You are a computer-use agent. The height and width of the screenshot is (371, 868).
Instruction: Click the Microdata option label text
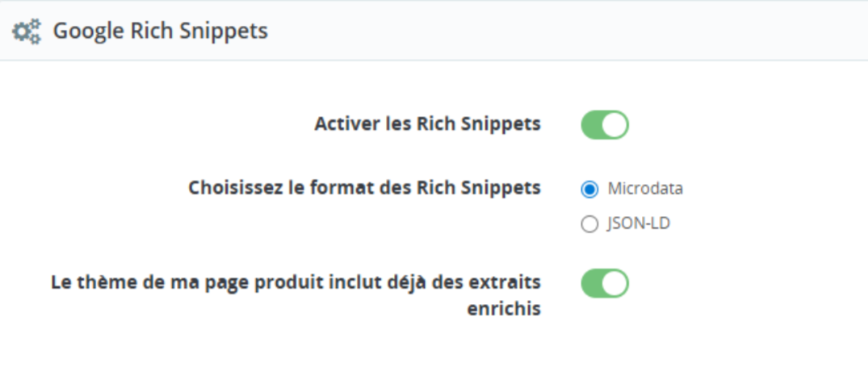point(644,189)
